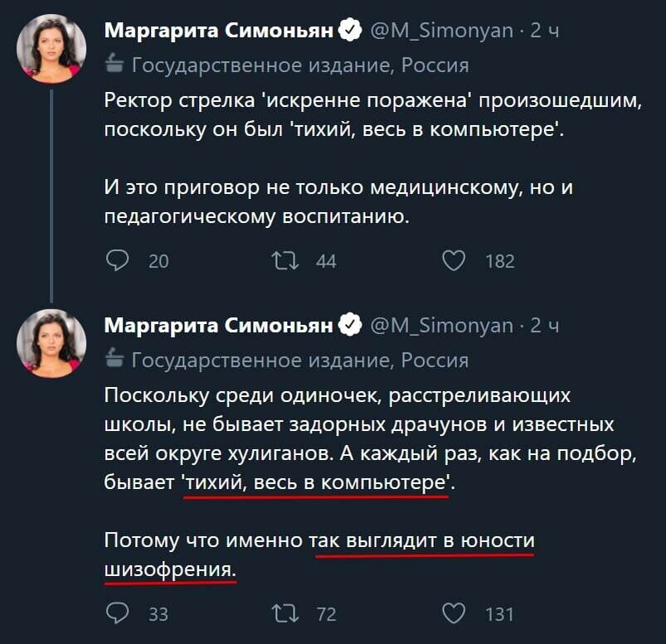Click the reply bubble icon showing 33

pos(116,613)
